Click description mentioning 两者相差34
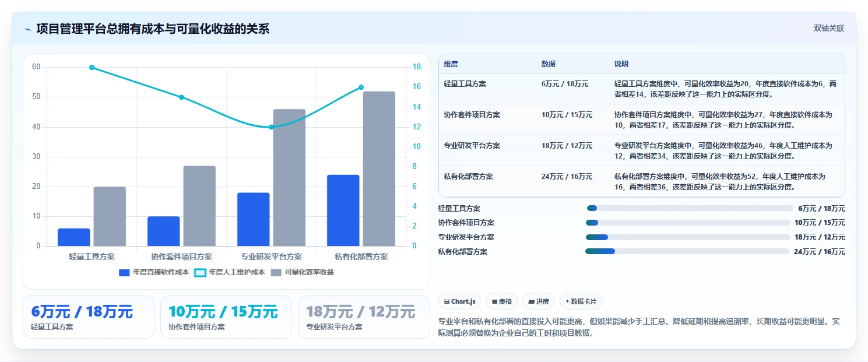868x362 pixels. pos(723,151)
